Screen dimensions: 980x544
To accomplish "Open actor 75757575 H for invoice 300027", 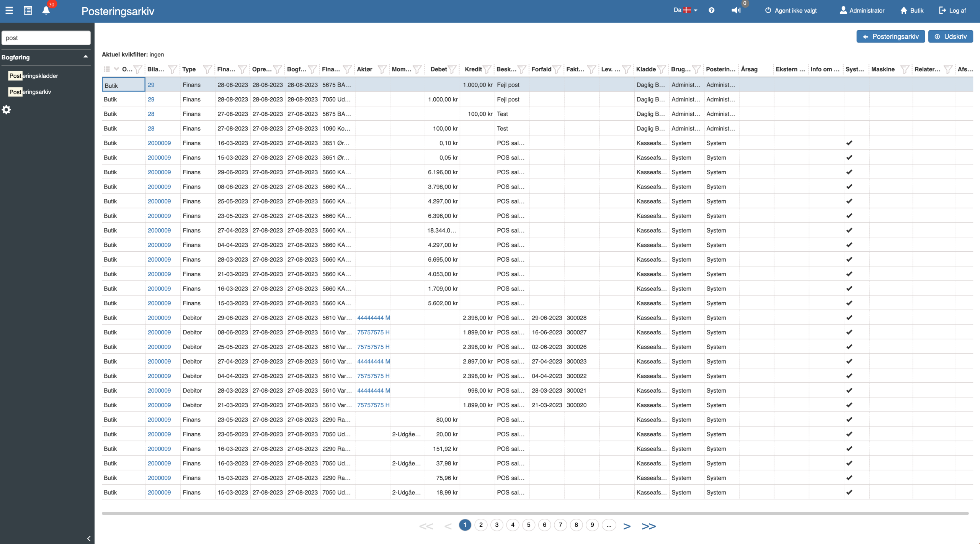I will click(373, 332).
